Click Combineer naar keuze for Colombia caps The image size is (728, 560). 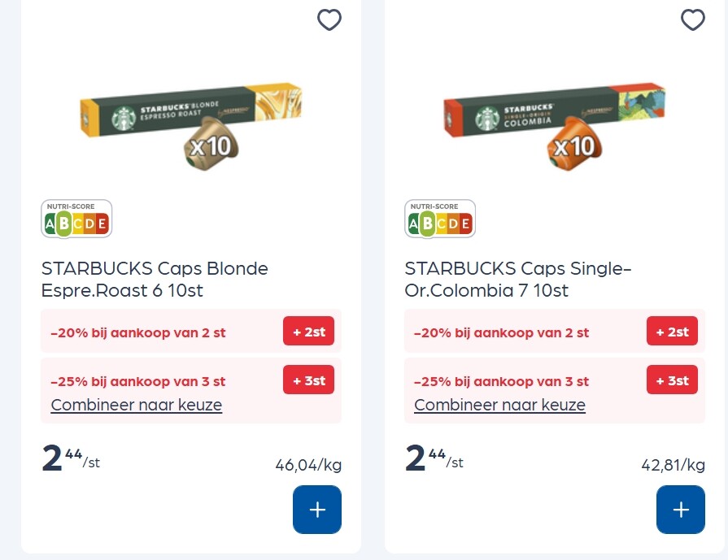click(x=499, y=405)
